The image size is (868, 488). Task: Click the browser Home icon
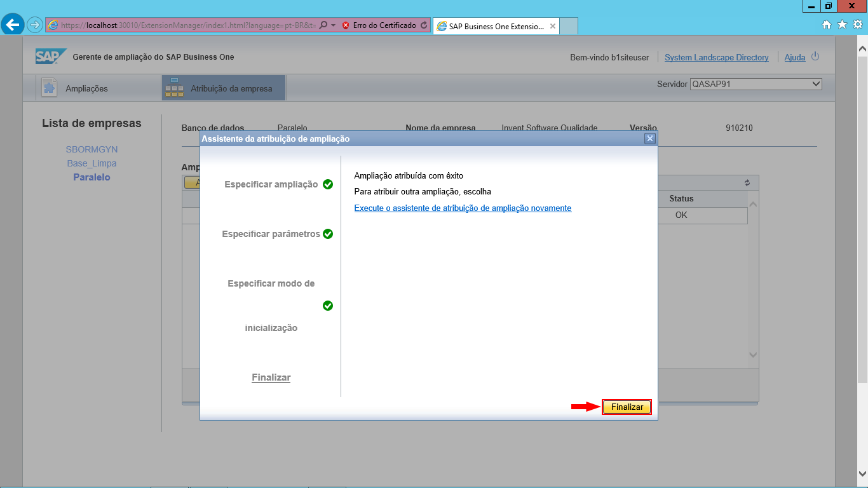click(827, 25)
